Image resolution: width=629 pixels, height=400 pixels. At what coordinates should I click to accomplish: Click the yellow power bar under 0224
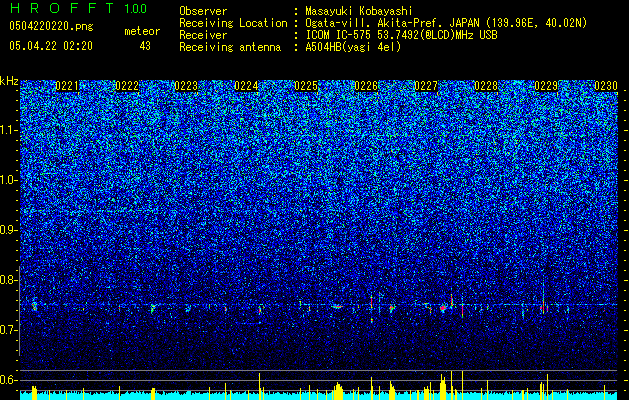coord(260,386)
